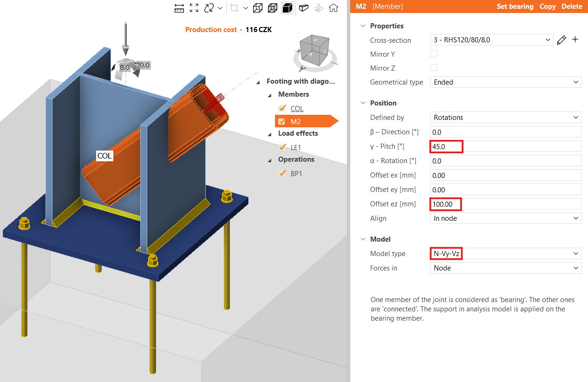Select the COL member in the tree
This screenshot has width=588, height=382.
(297, 108)
